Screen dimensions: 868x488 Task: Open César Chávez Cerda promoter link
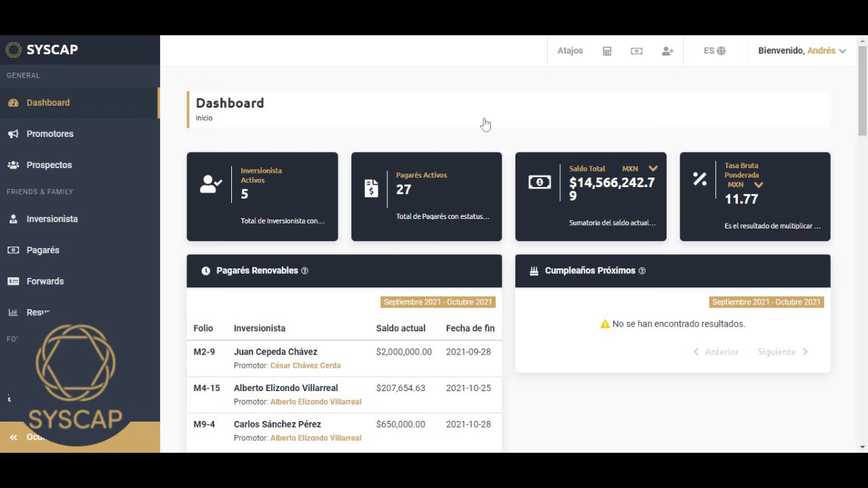click(305, 365)
